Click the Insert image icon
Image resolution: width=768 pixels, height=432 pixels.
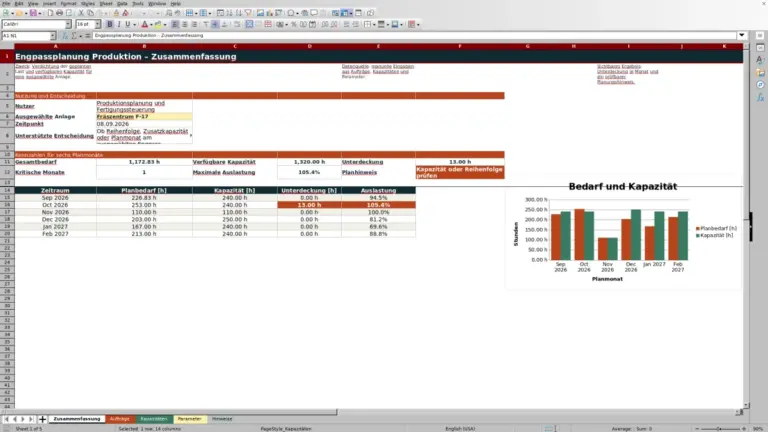[260, 13]
